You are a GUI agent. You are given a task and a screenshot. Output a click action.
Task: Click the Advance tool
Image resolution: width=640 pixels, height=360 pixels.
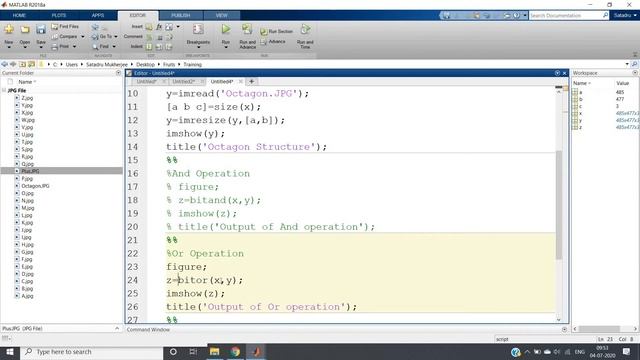point(273,42)
